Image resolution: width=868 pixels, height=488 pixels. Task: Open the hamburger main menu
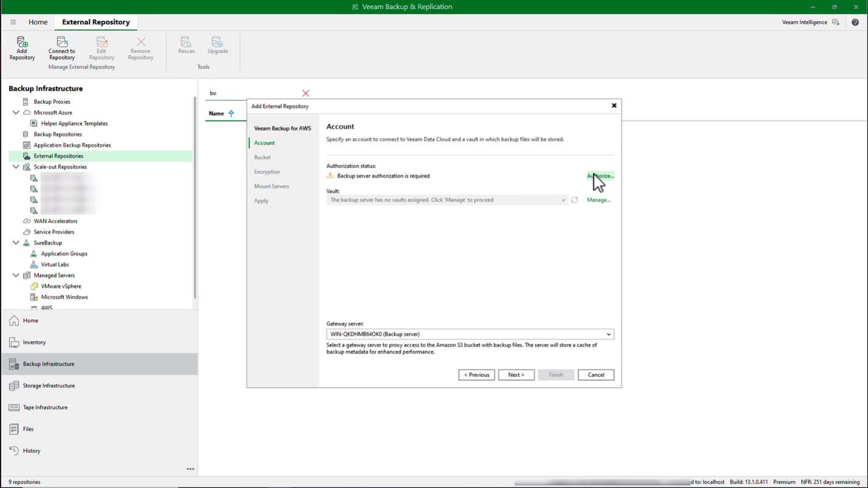[13, 22]
